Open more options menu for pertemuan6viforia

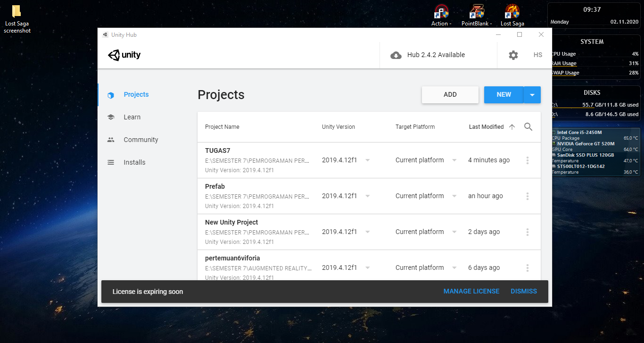click(528, 268)
